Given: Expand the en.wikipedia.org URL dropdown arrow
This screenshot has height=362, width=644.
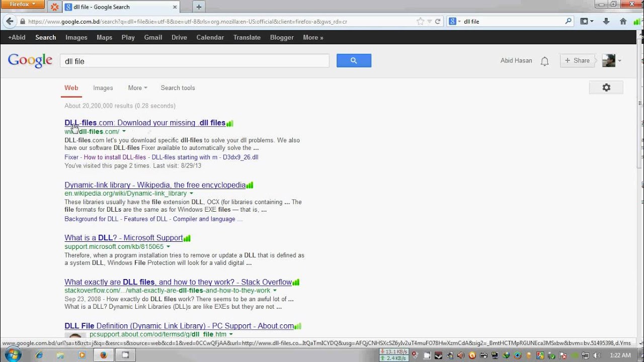Looking at the screenshot, I should pyautogui.click(x=191, y=194).
